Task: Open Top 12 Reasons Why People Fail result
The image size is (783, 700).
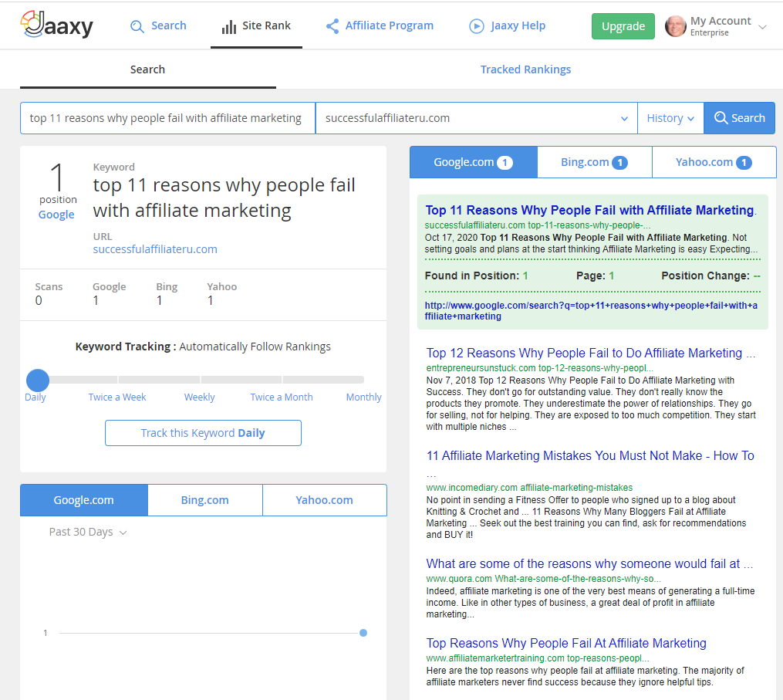Action: click(x=590, y=353)
